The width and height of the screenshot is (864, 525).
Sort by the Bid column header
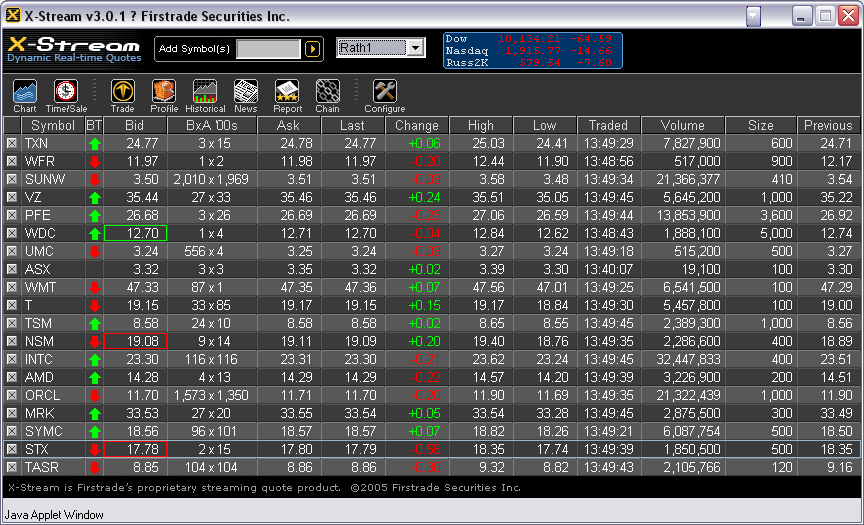click(x=134, y=126)
